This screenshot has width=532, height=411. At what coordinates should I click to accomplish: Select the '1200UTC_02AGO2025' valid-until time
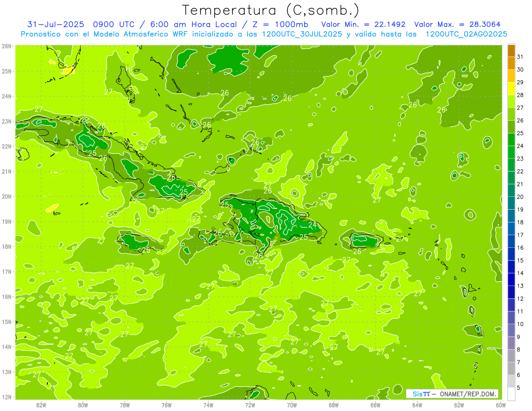point(466,34)
